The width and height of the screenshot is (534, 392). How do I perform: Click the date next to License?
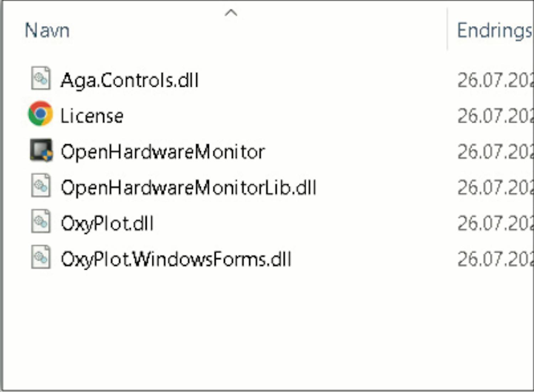tap(495, 116)
